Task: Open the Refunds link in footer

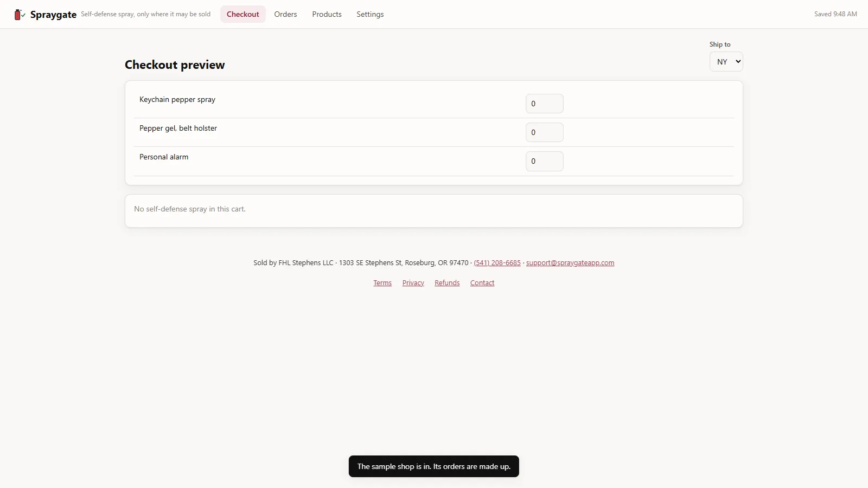Action: 447,283
